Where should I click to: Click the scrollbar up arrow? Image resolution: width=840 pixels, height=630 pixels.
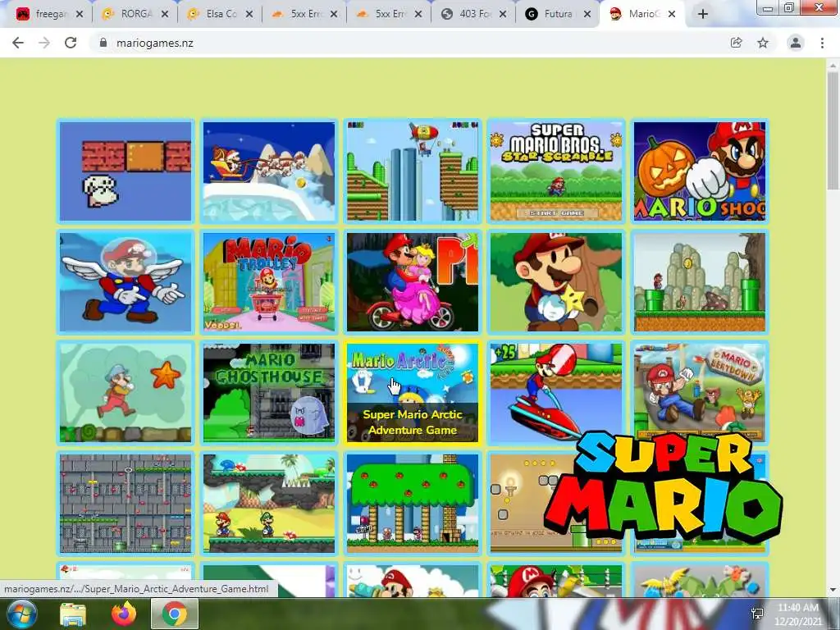click(x=833, y=66)
